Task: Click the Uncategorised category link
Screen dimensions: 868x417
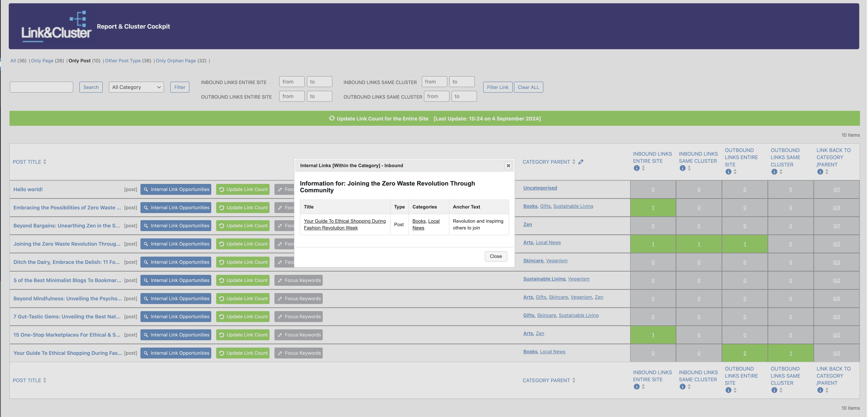Action: click(540, 188)
